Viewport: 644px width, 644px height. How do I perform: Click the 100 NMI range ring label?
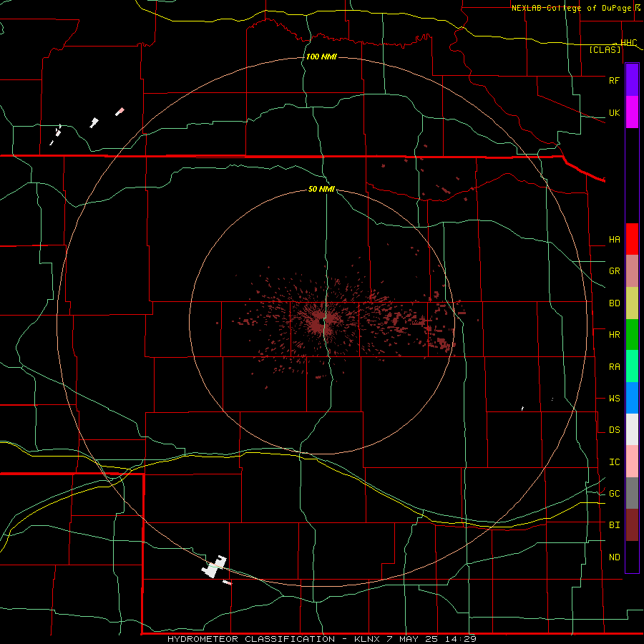click(321, 57)
